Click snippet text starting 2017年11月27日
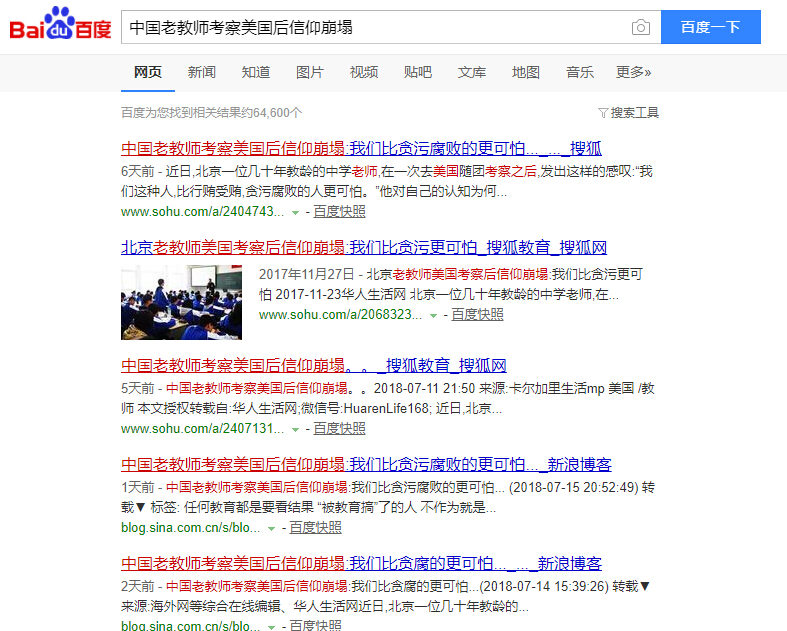 point(451,284)
